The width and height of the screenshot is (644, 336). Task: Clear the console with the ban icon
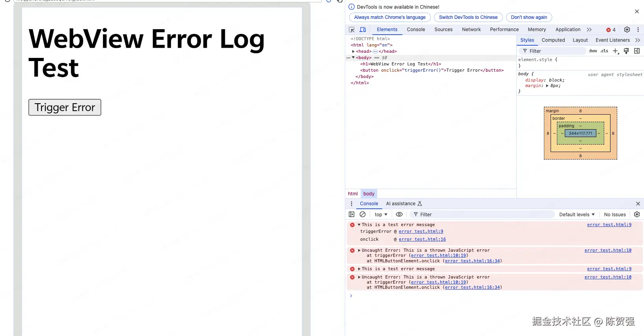pyautogui.click(x=363, y=214)
